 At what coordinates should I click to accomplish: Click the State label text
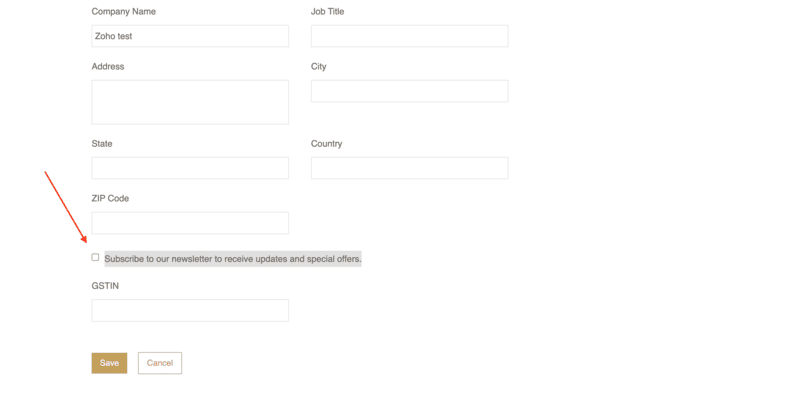tap(102, 144)
